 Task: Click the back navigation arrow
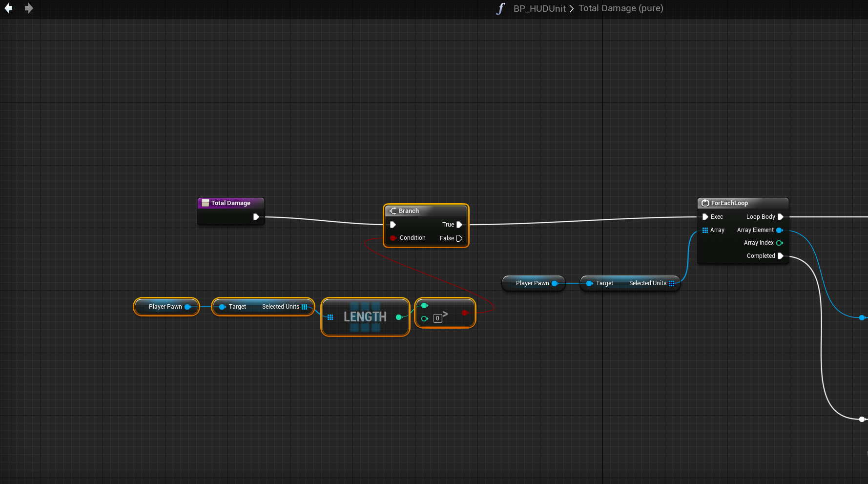tap(8, 8)
